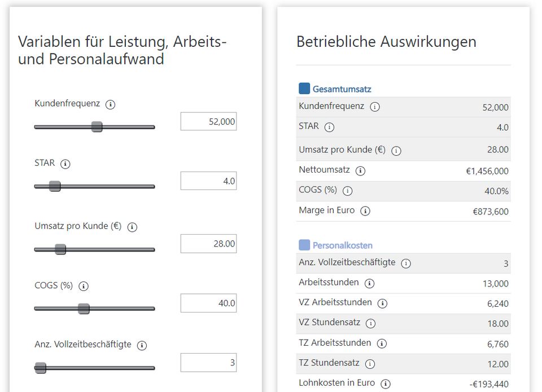Show info for Marge in Euro
Viewport: 542px width, 392px height.
tap(365, 211)
